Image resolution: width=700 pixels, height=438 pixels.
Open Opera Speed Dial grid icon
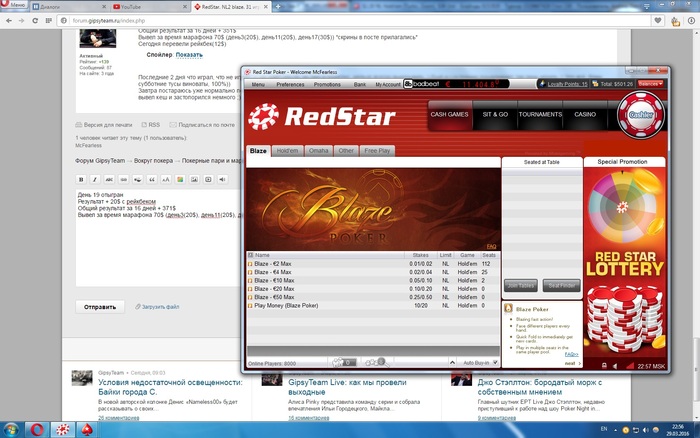click(x=48, y=21)
